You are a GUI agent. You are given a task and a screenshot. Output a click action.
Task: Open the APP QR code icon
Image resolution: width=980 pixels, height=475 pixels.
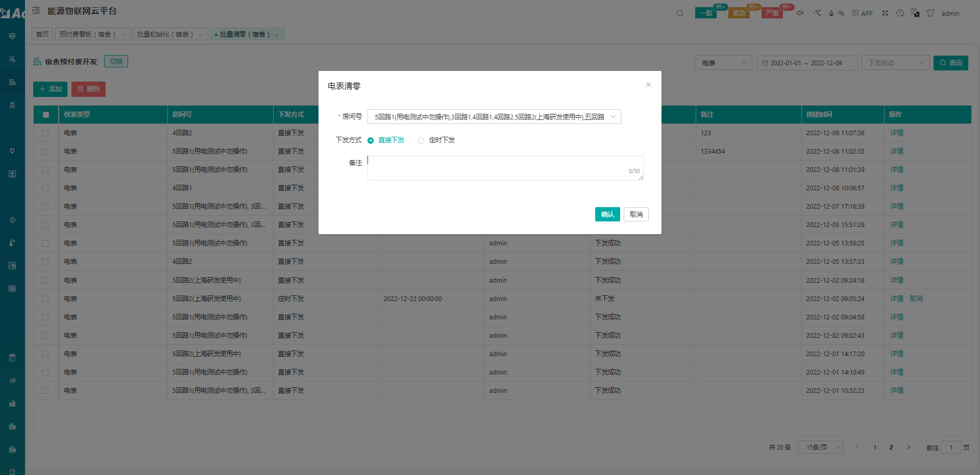coord(863,13)
